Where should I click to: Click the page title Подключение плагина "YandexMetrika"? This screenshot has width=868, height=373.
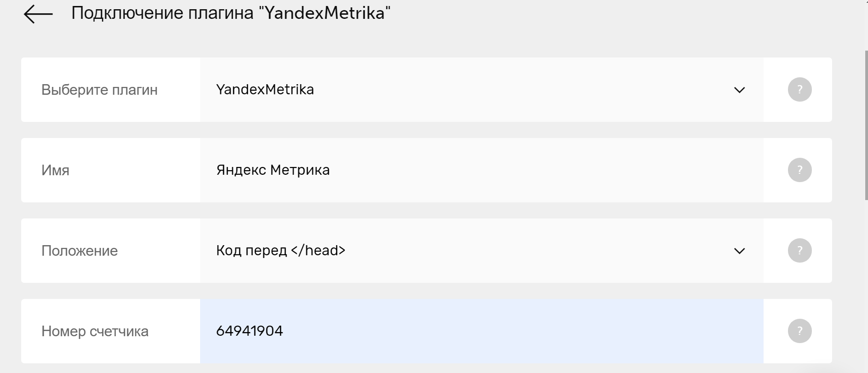pyautogui.click(x=231, y=13)
